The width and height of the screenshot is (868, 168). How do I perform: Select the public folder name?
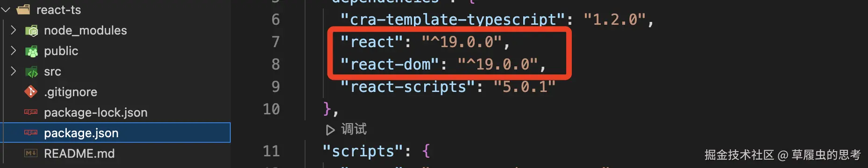[x=61, y=51]
